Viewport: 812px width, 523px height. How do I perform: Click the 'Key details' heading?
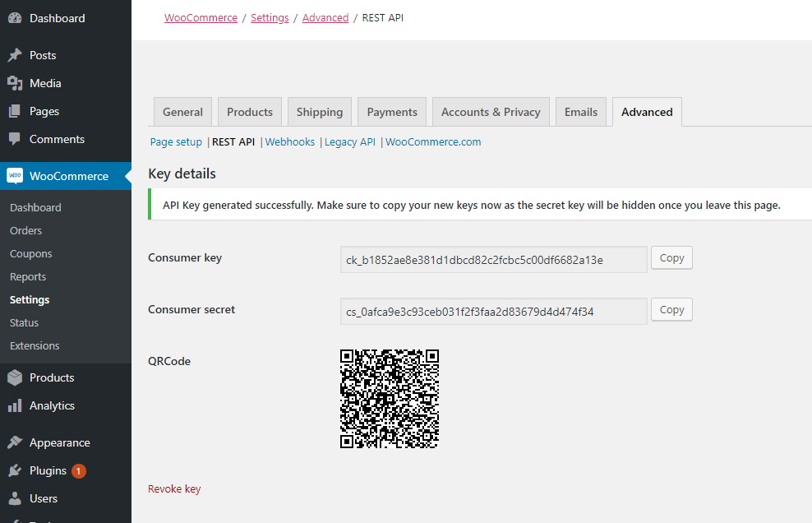pyautogui.click(x=182, y=174)
